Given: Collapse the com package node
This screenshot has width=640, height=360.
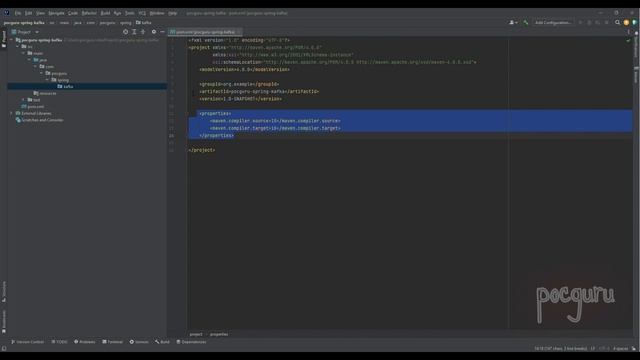Looking at the screenshot, I should pos(36,67).
